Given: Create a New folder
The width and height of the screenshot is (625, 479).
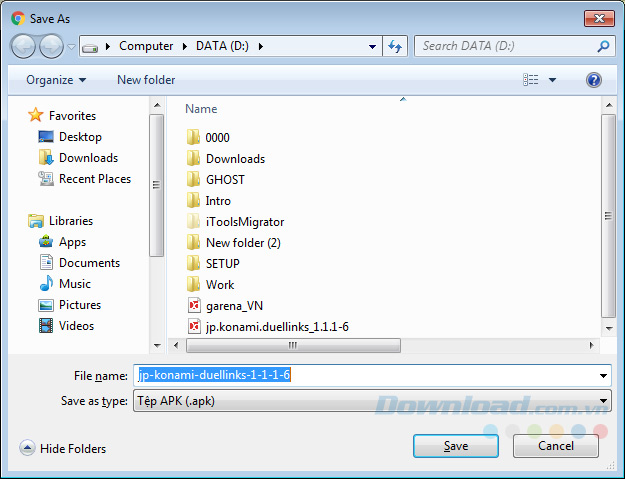Looking at the screenshot, I should point(146,80).
